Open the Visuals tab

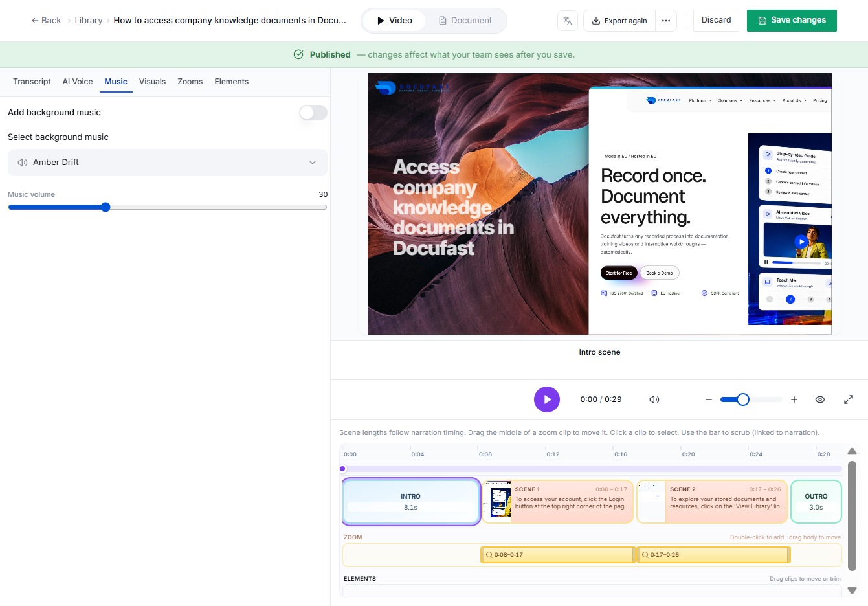pyautogui.click(x=152, y=82)
